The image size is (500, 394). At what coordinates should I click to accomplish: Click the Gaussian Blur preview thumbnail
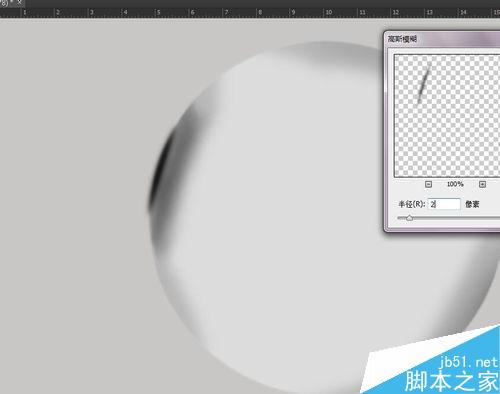click(x=447, y=116)
